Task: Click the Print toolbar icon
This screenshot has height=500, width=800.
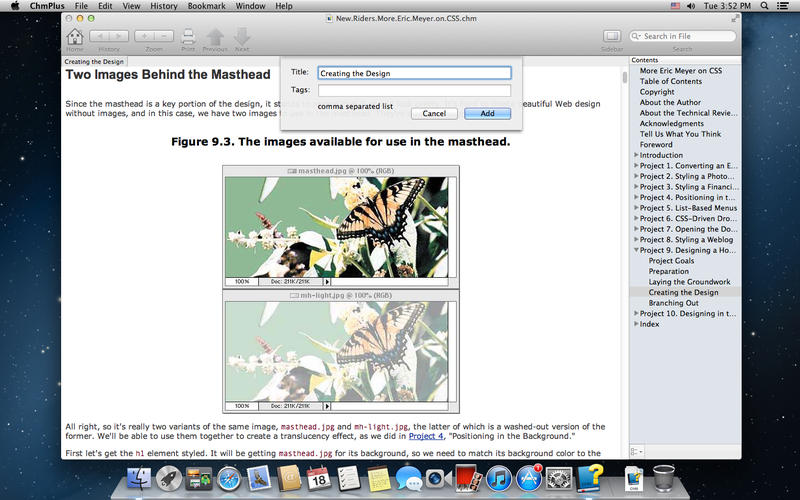Action: [187, 37]
